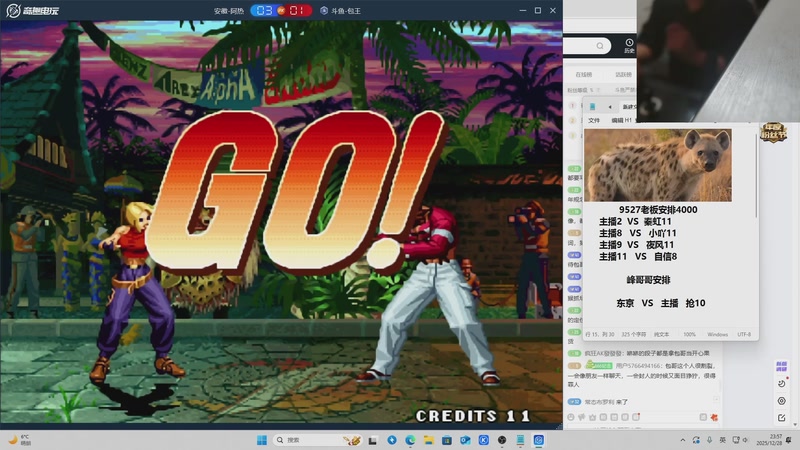Screen dimensions: 800x450
Task: Click the line 主播11 VS 自信8
Action: coord(638,257)
